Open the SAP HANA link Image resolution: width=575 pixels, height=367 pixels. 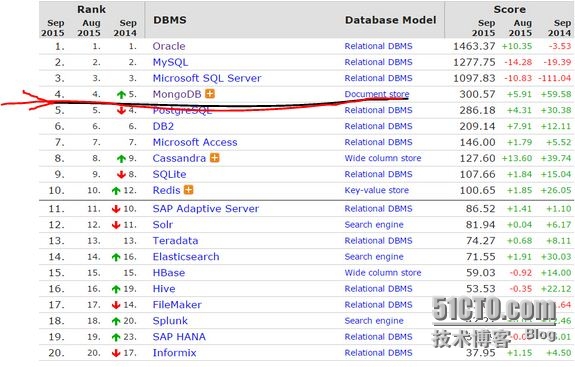(x=179, y=337)
